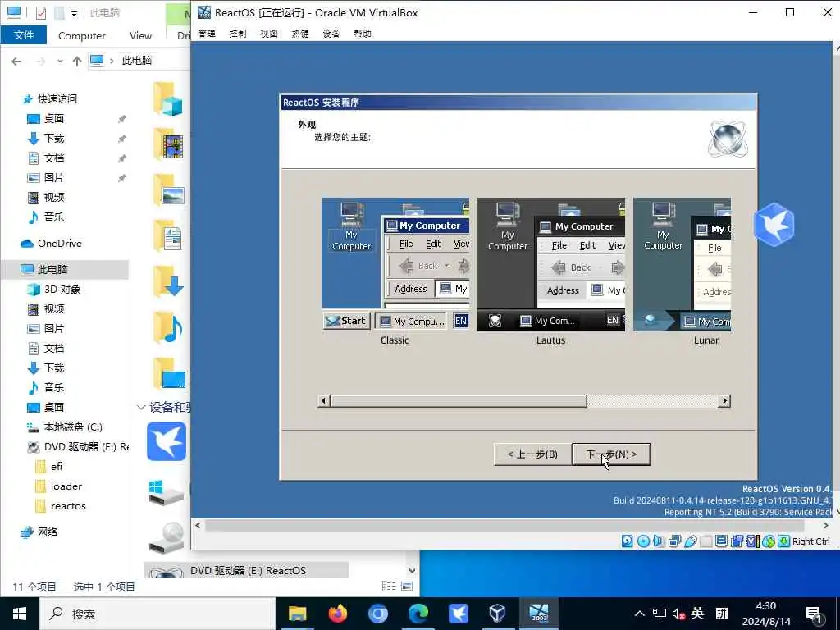The width and height of the screenshot is (840, 630).
Task: Click the address bar chevron before 此电脑
Action: point(112,61)
